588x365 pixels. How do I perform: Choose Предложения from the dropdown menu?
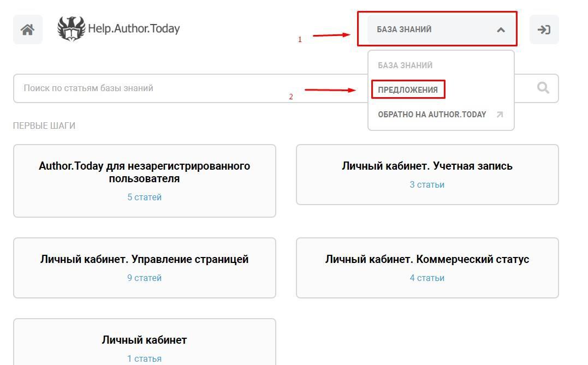click(x=408, y=90)
